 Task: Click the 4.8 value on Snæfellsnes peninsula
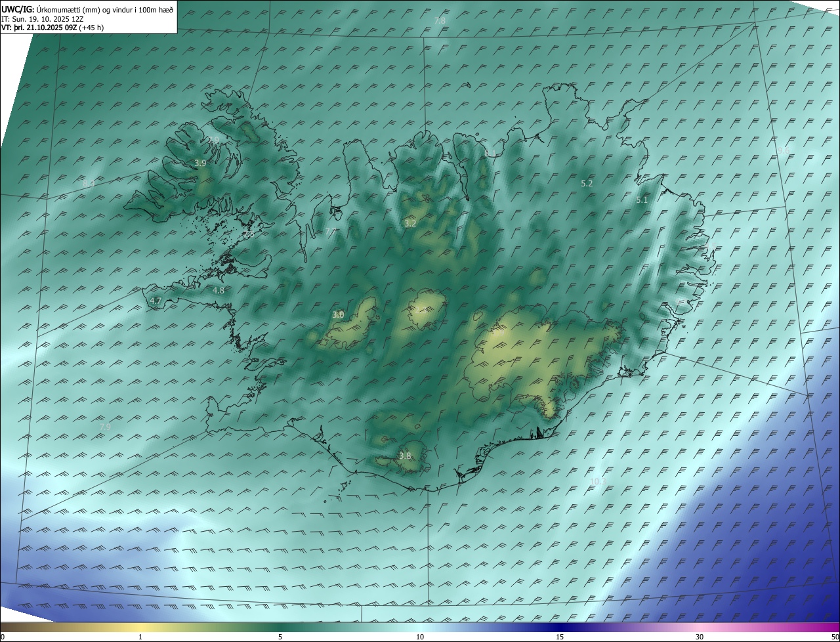tap(219, 290)
